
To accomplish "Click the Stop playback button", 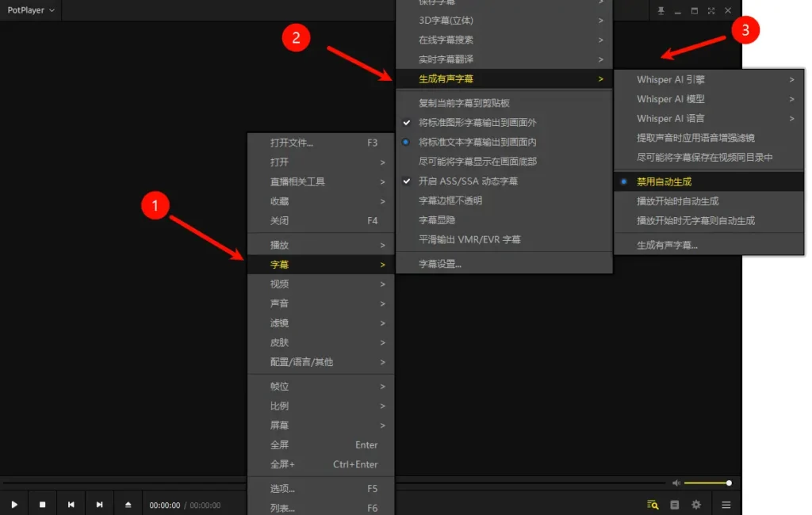I will pos(43,505).
